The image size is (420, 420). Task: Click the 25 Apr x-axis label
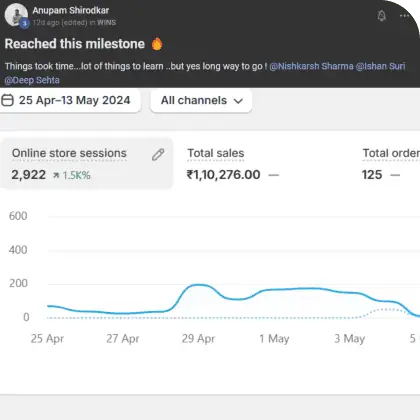coord(47,339)
